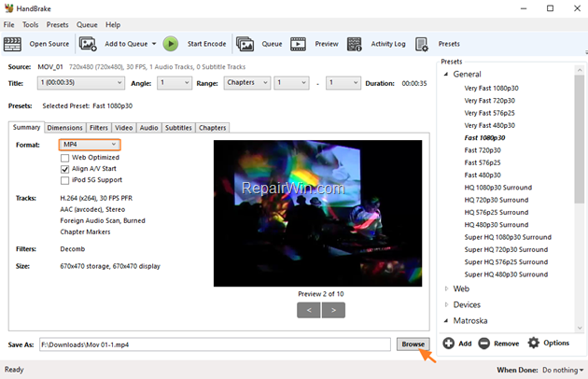Click the video preview thumbnail

pos(317,213)
